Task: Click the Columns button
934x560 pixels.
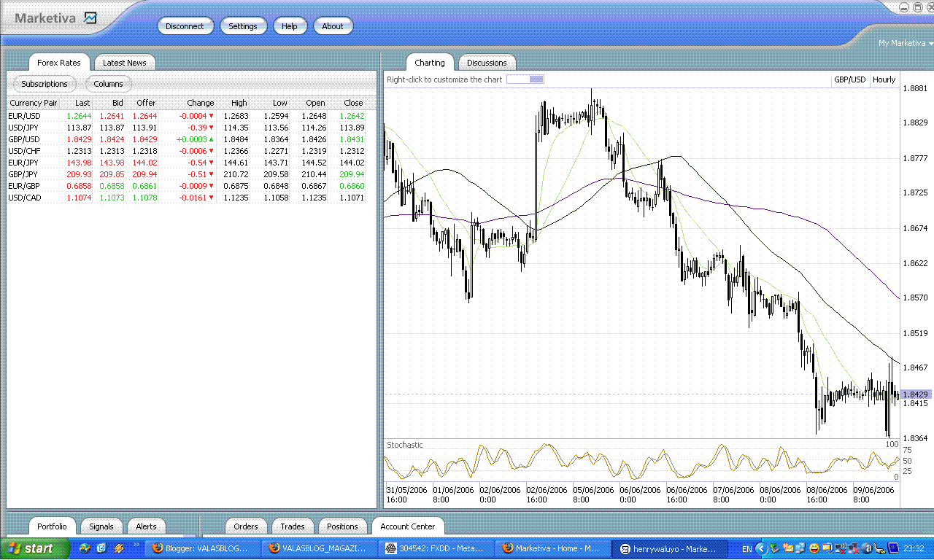Action: (x=109, y=84)
